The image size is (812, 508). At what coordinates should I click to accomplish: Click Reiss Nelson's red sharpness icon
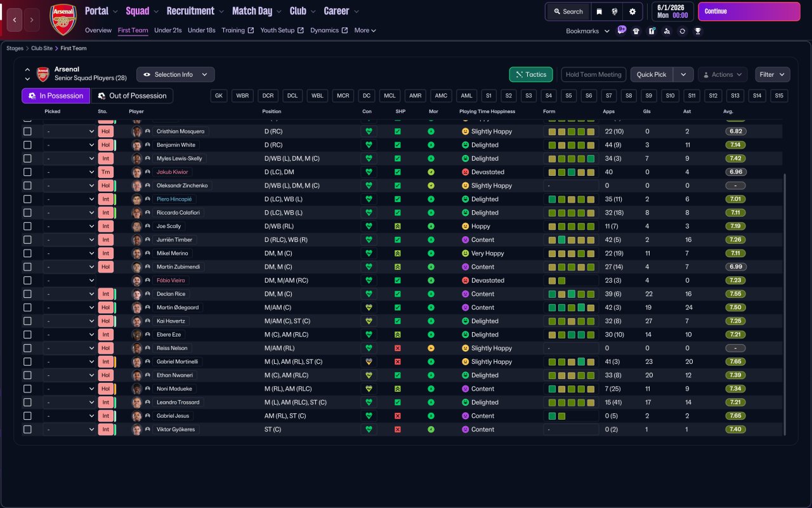[x=398, y=348]
